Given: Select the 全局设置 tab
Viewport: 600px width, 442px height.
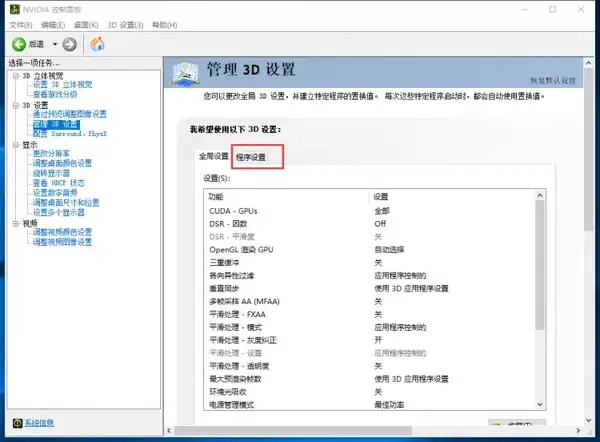Looking at the screenshot, I should click(213, 156).
